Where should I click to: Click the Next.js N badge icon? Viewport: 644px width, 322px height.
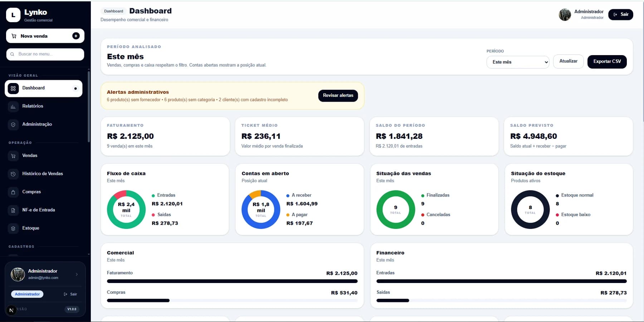11,310
